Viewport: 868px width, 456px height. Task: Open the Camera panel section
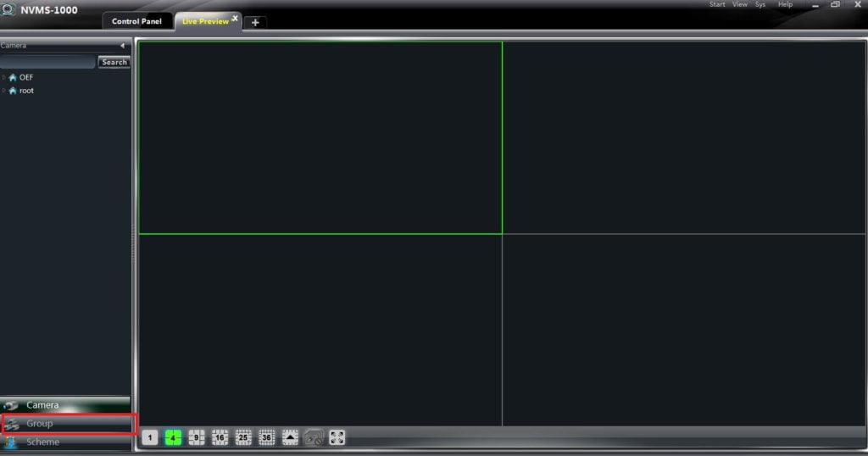coord(65,405)
